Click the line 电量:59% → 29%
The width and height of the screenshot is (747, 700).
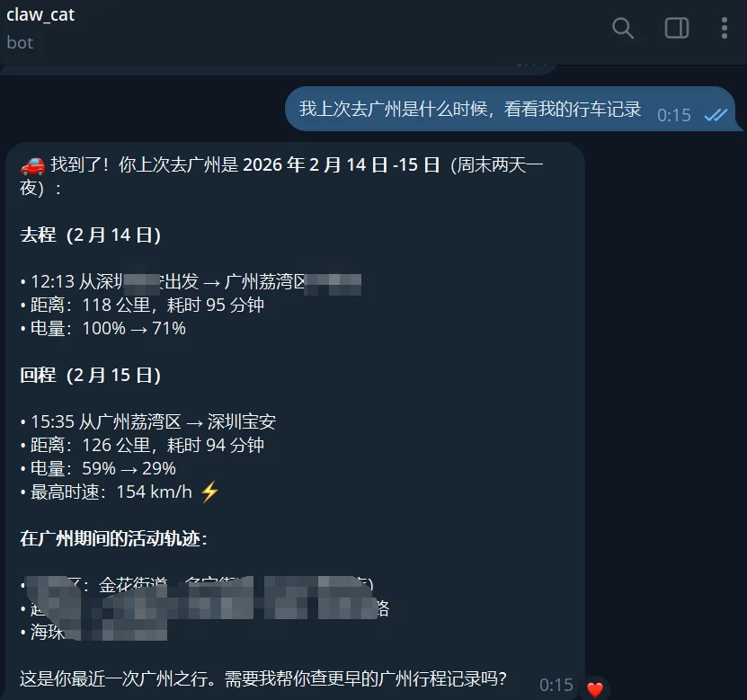98,468
